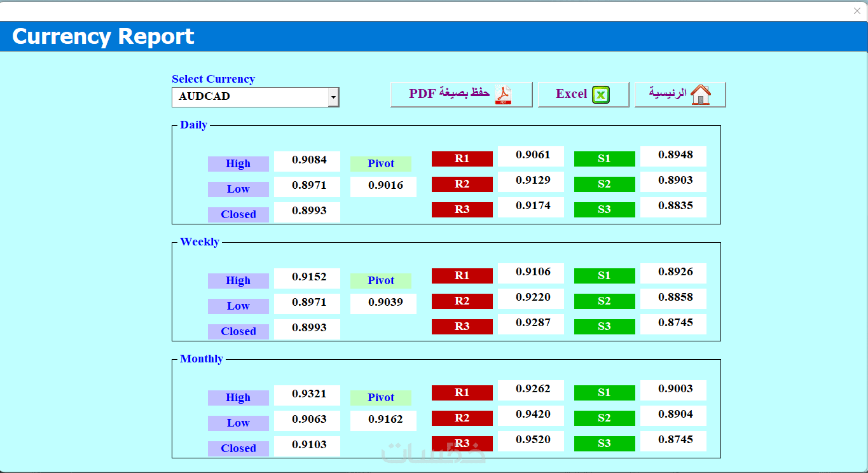
Task: Click the Daily Low value 0.8971
Action: click(x=307, y=187)
